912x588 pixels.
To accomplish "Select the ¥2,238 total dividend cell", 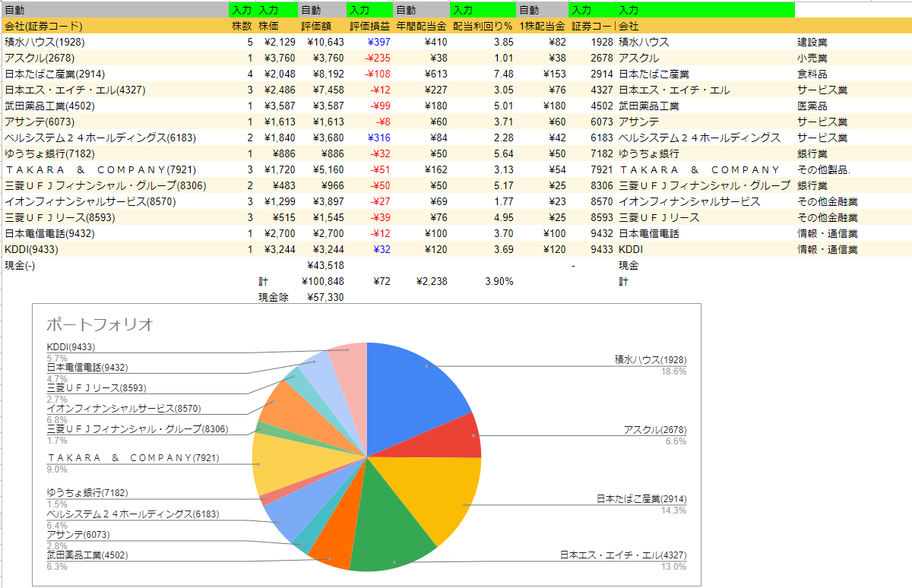I will [x=421, y=281].
